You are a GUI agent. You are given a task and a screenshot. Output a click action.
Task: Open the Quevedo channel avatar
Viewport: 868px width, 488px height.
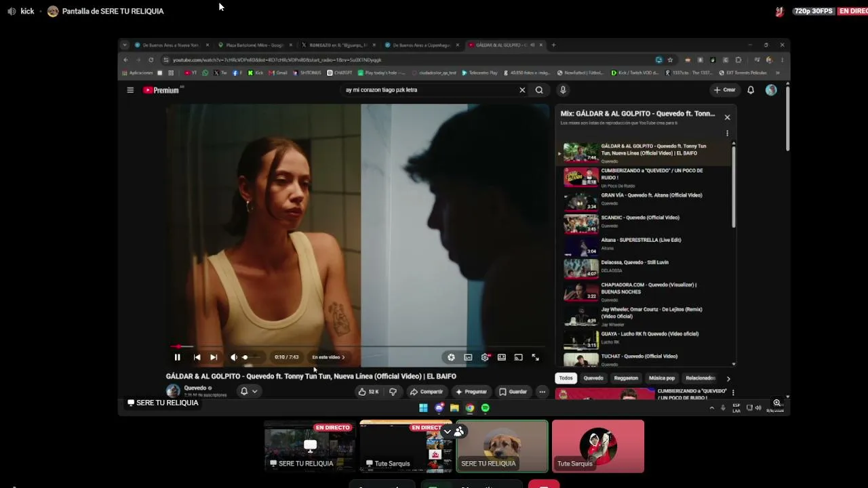tap(173, 391)
